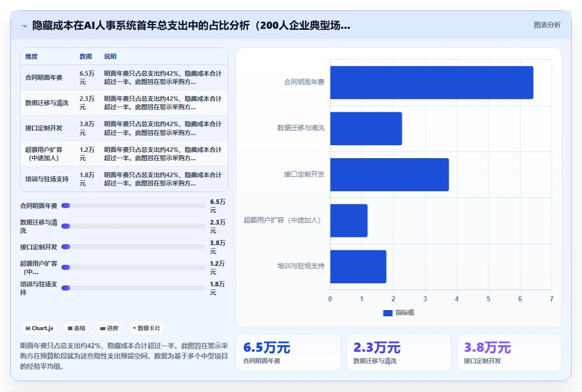Click the x-axis tick label 4
Viewport: 582px width, 392px height.
click(457, 299)
